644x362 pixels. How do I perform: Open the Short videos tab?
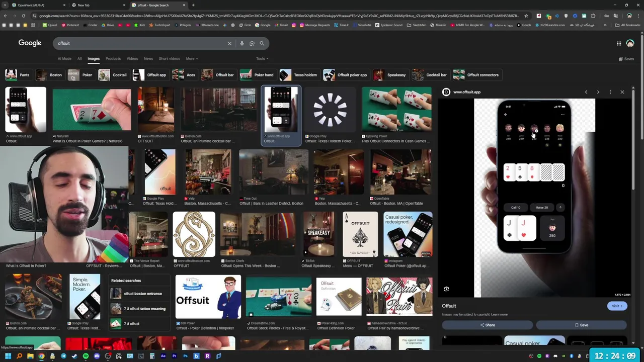(x=169, y=59)
